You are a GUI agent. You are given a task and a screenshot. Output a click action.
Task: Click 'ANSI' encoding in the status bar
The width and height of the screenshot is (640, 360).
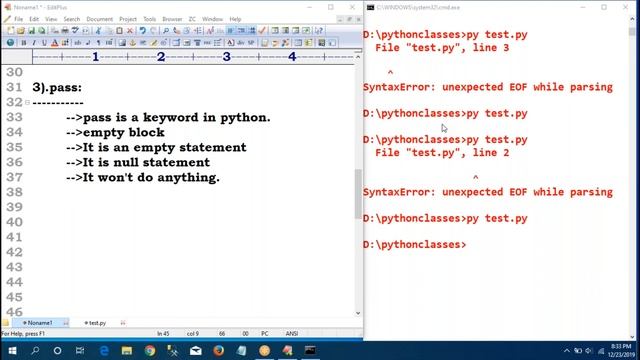(x=291, y=334)
